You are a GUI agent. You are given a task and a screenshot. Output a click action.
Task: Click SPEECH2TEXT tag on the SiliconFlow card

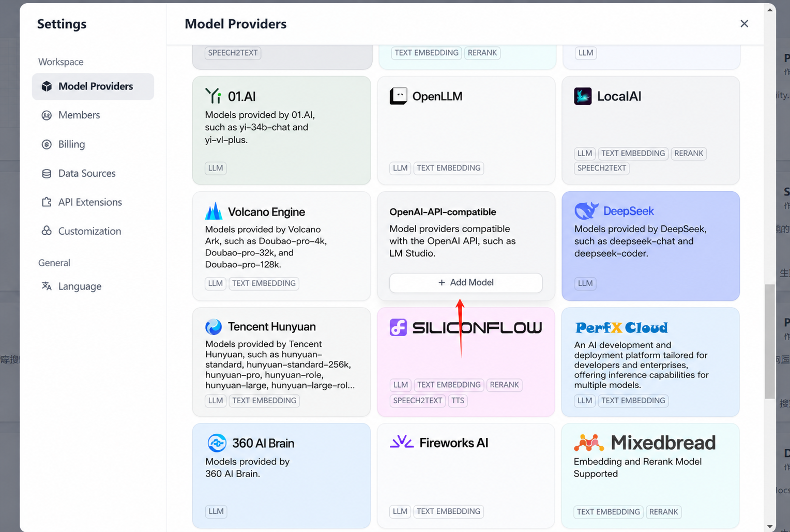[x=418, y=401]
